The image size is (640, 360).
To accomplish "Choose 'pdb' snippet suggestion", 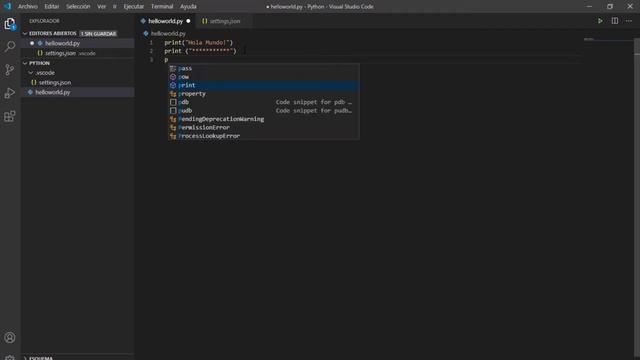I will (x=264, y=102).
